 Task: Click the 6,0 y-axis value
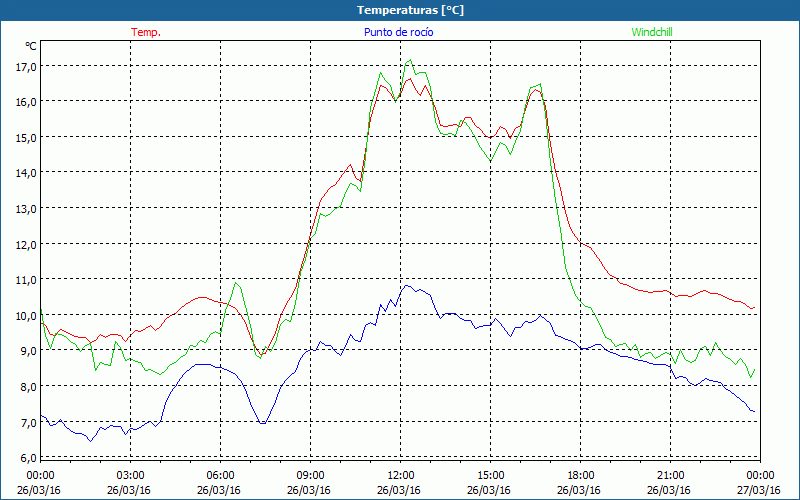[x=30, y=458]
